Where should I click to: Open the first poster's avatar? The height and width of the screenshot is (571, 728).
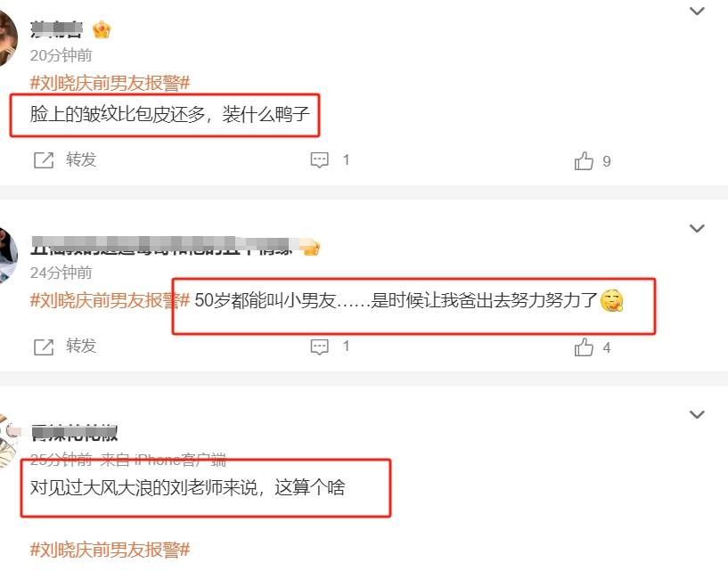(8, 38)
